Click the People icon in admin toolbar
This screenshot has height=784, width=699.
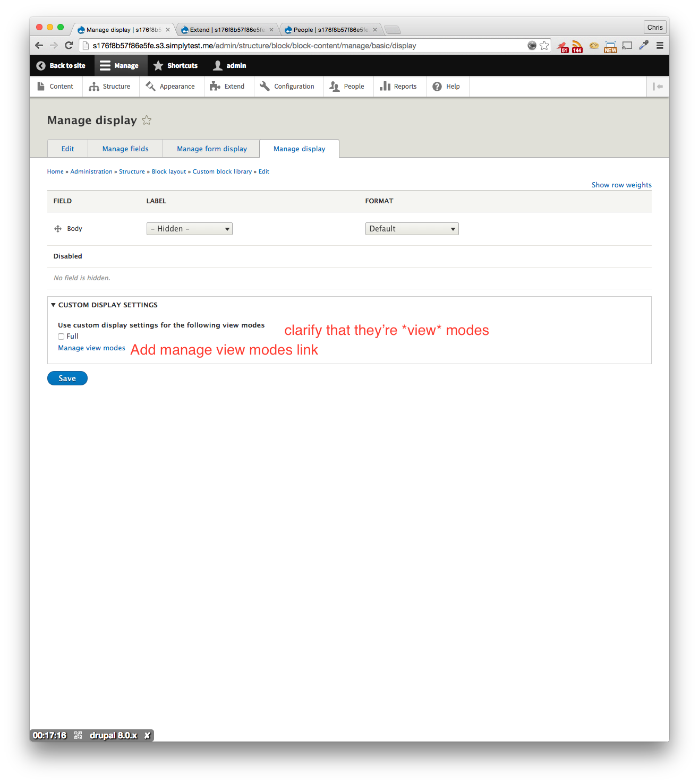334,86
